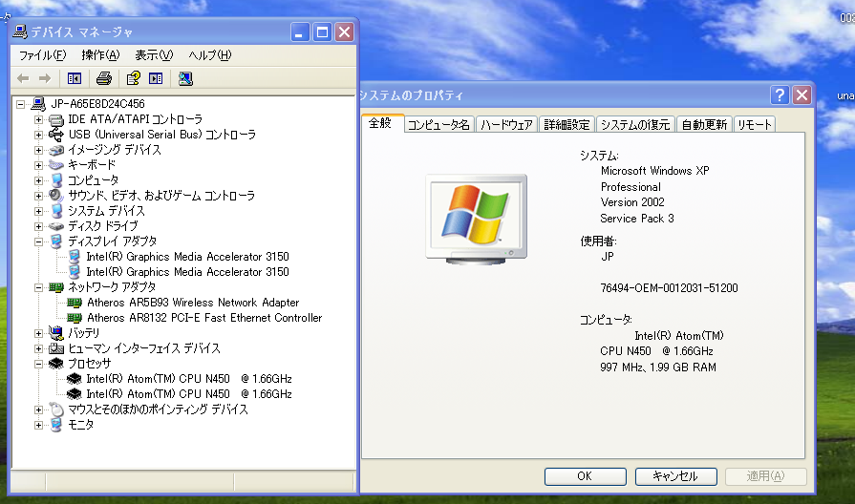
Task: Open the ファイル(F) menu
Action: pyautogui.click(x=43, y=55)
